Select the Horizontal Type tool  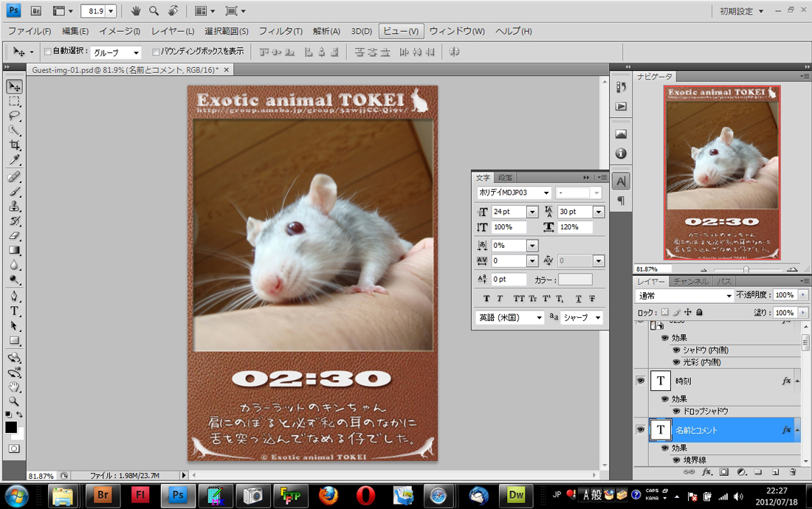[14, 311]
